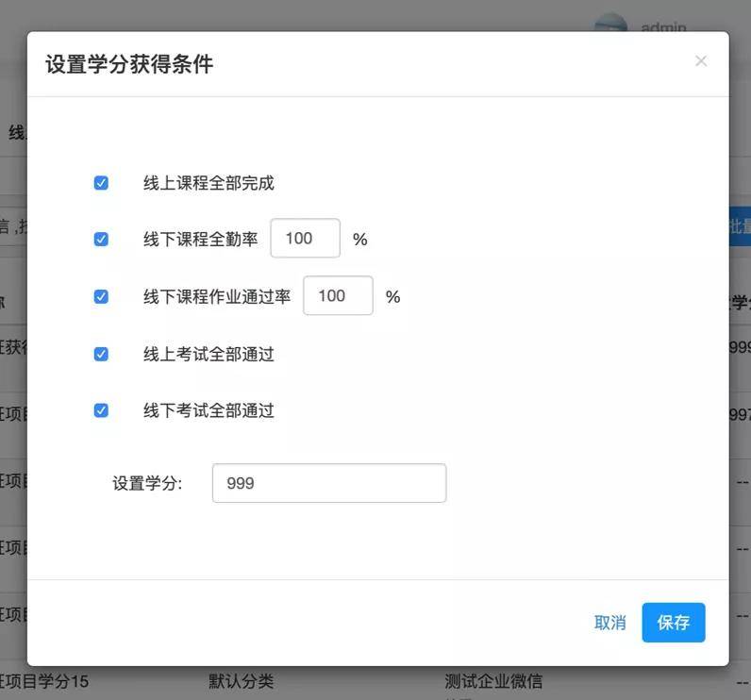The height and width of the screenshot is (700, 751).
Task: Click the admin avatar in background header
Action: click(x=610, y=23)
